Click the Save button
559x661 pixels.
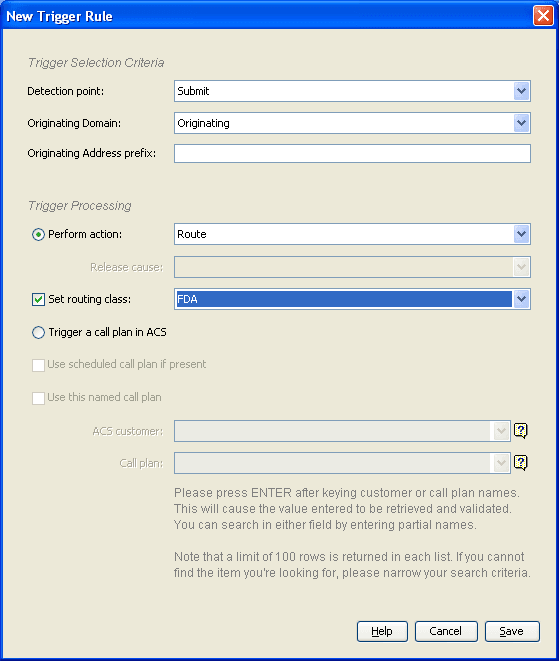512,631
